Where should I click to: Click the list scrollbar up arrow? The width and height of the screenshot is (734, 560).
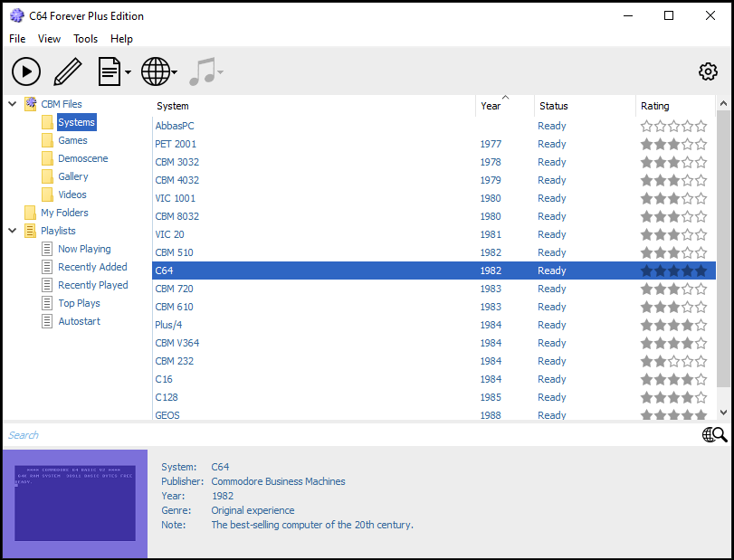(723, 103)
